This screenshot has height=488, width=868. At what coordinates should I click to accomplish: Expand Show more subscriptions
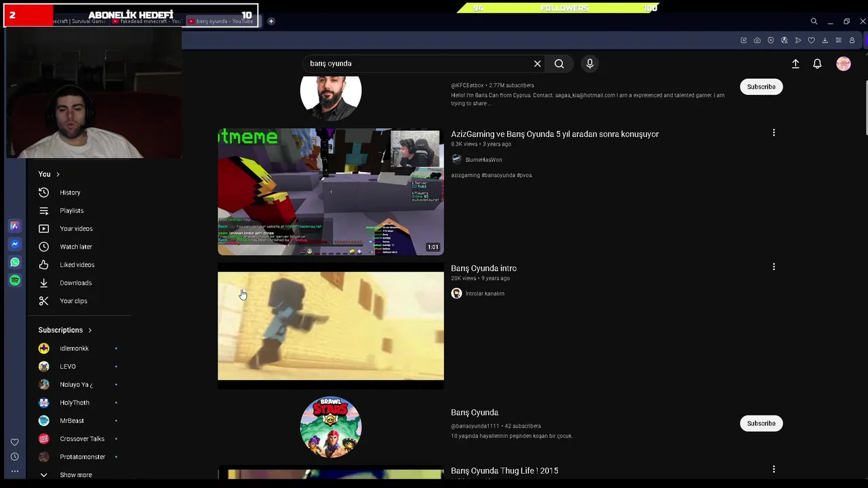tap(75, 474)
